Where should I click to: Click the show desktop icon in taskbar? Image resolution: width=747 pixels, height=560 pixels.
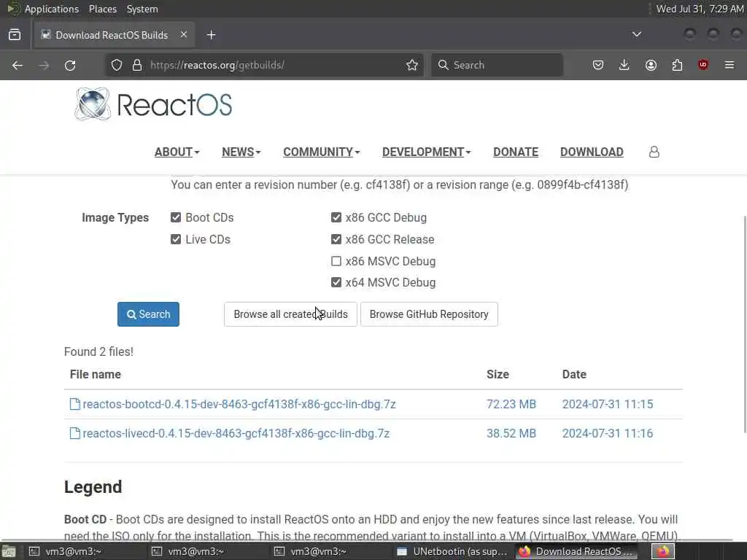pos(9,551)
